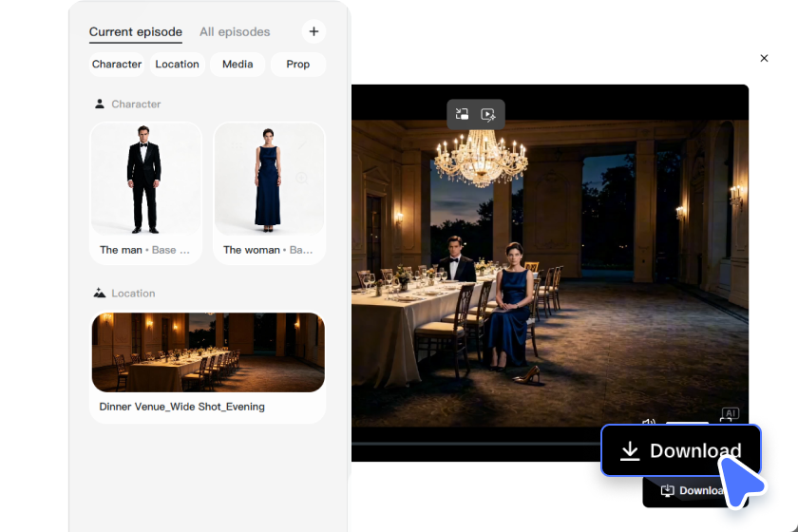Click the zoom magnifier on woman card
The image size is (798, 532).
pos(302,179)
